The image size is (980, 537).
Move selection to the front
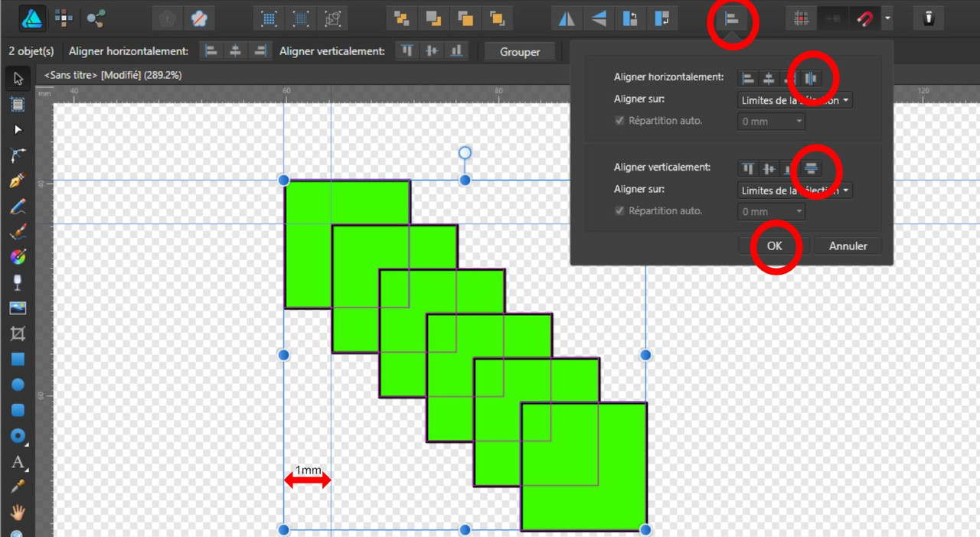tap(498, 18)
